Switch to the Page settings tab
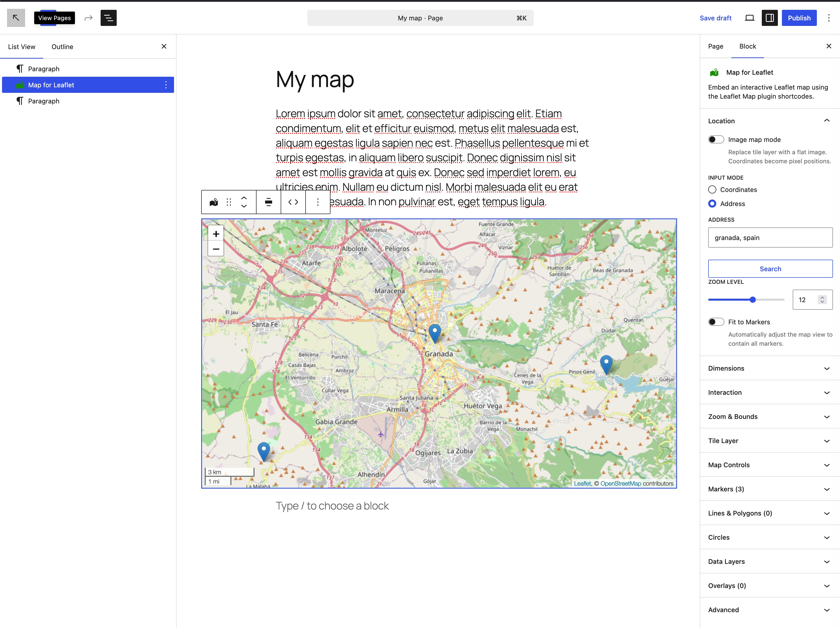The width and height of the screenshot is (840, 628). 716,46
